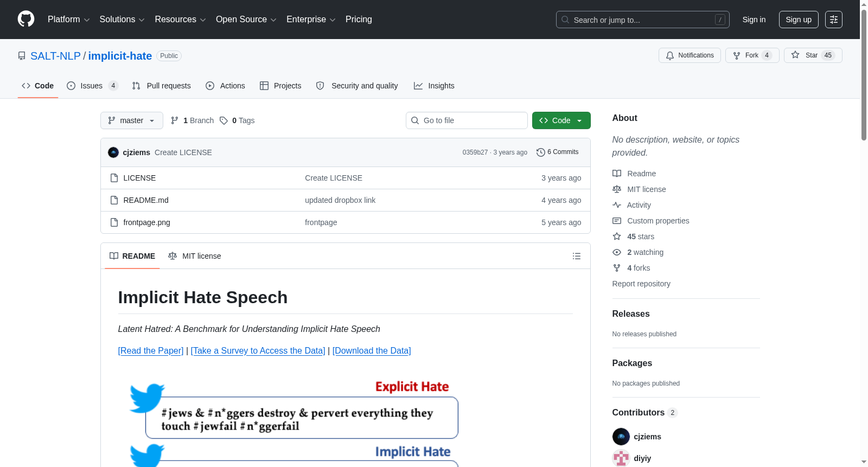Click cjziems avatar in commit bar
Image resolution: width=868 pixels, height=467 pixels.
click(x=113, y=152)
